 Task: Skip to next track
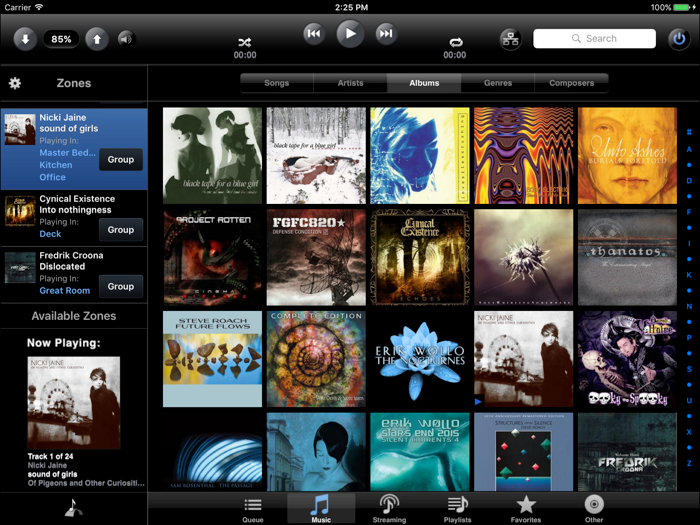click(x=386, y=33)
